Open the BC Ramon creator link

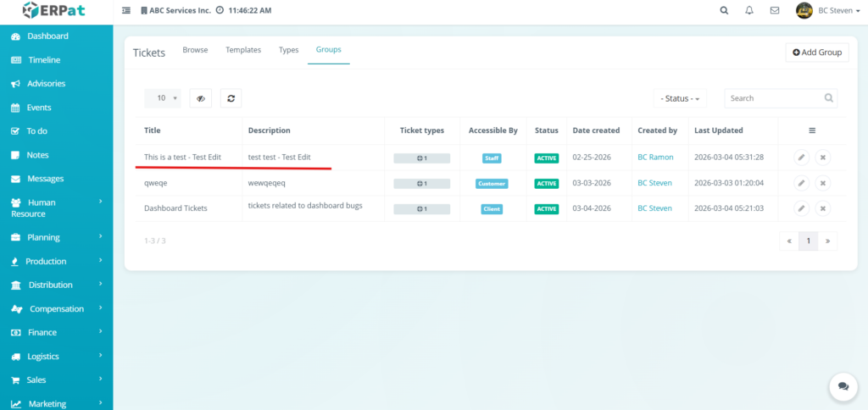pos(655,158)
